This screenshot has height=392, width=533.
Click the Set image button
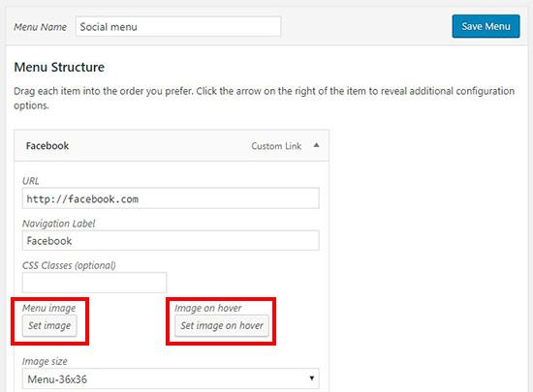pos(49,326)
